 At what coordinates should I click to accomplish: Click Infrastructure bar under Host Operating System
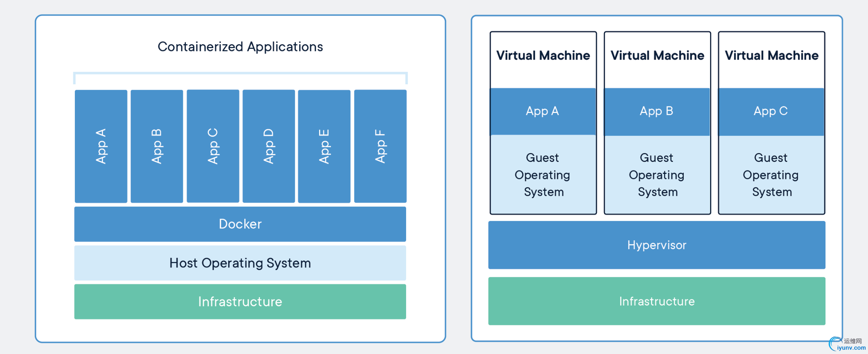(x=240, y=301)
